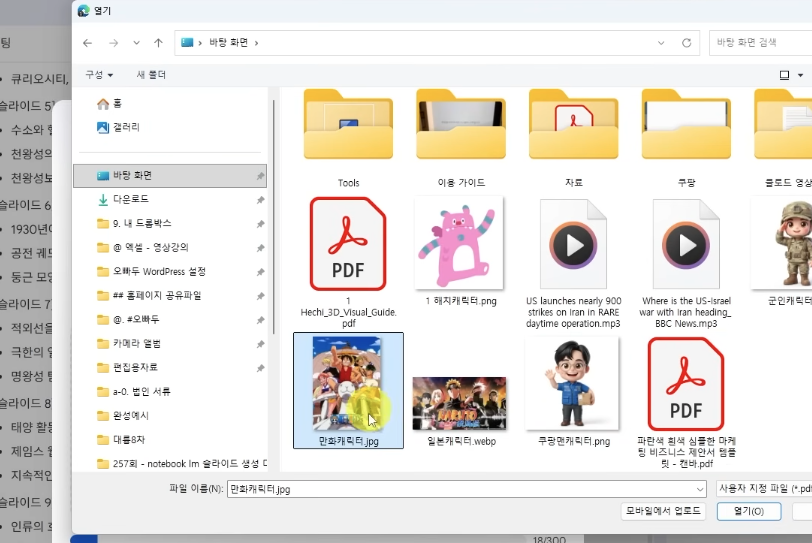Image resolution: width=812 pixels, height=543 pixels.
Task: Click the 바탕 화면 breadcrumb segment
Action: pyautogui.click(x=229, y=42)
